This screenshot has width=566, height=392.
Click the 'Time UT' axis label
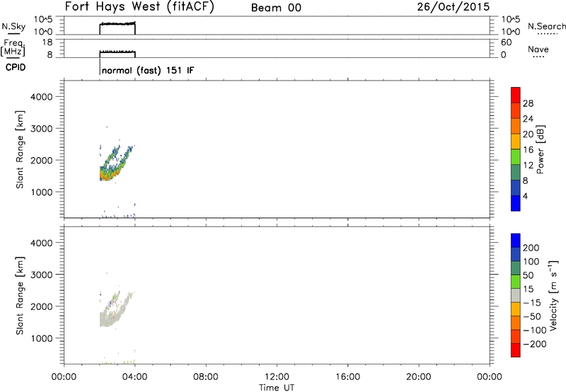pos(277,388)
